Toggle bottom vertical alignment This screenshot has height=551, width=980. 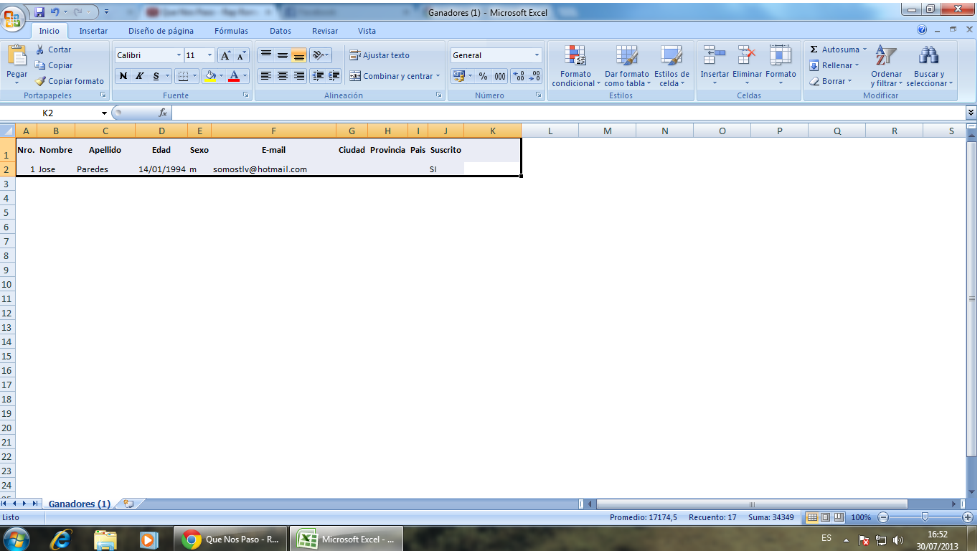pyautogui.click(x=298, y=55)
